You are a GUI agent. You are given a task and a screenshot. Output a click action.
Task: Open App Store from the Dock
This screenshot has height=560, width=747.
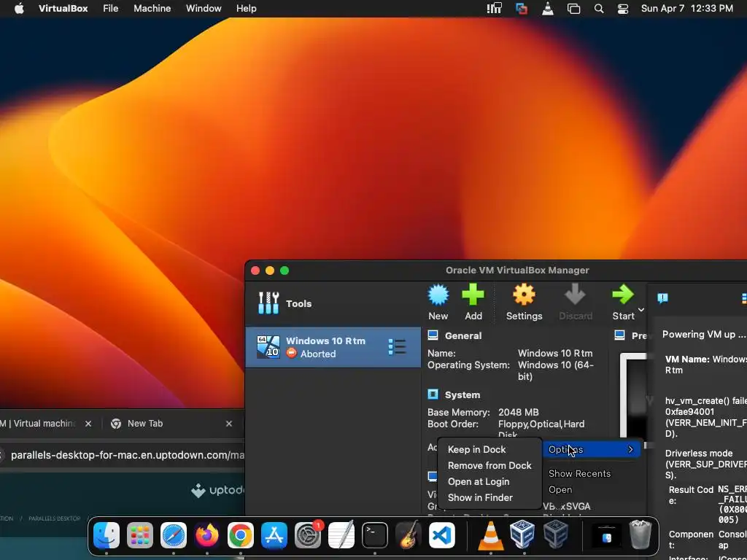click(274, 534)
